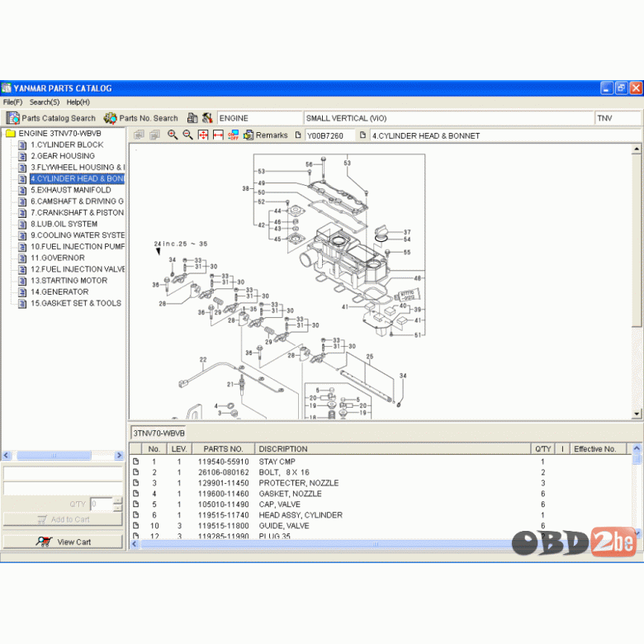The height and width of the screenshot is (644, 644).
Task: Select 5.EXHAUST MANIFOLD in tree
Action: point(71,190)
